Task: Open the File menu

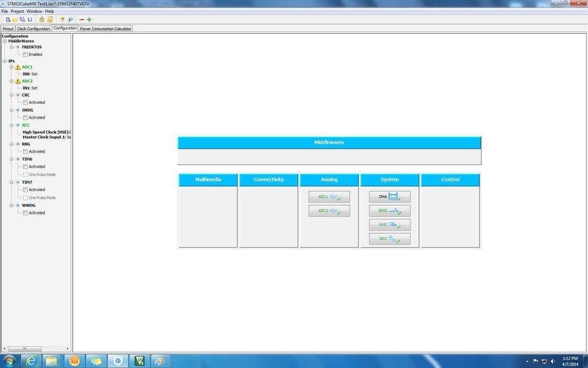Action: [x=5, y=11]
